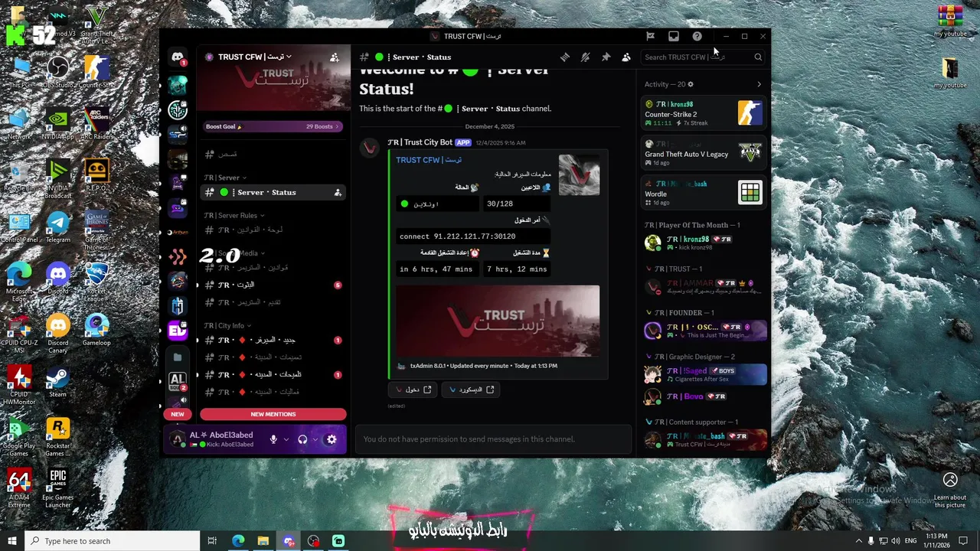Open OBS Studio desktop shortcut
Screen dimensions: 980x551
point(57,73)
